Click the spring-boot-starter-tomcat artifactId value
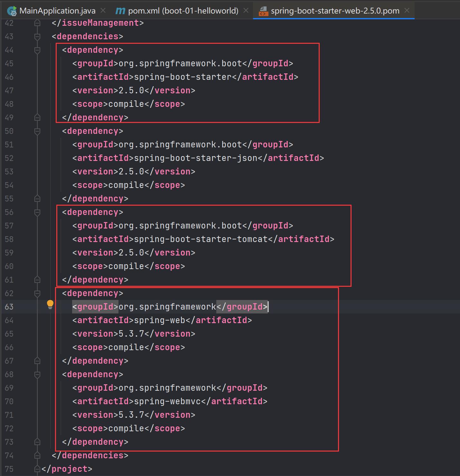Image resolution: width=460 pixels, height=476 pixels. click(x=201, y=239)
